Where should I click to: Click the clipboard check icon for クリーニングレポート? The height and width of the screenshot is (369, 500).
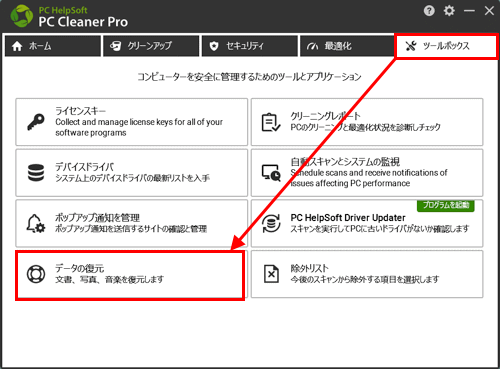(x=271, y=122)
